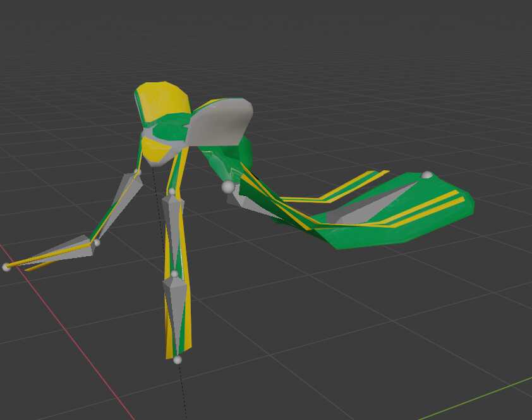Click the large joint sphere beside green body
This screenshot has width=532, height=420.
[x=227, y=187]
